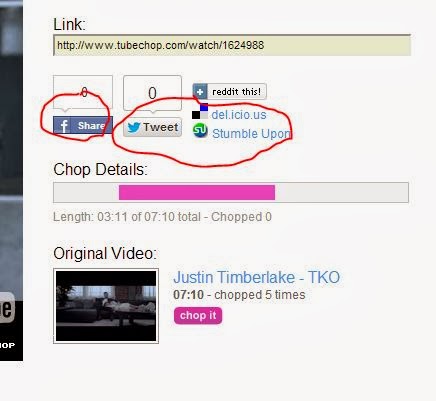This screenshot has height=401, width=436.
Task: Click gray area after the pink segment
Action: [x=341, y=193]
